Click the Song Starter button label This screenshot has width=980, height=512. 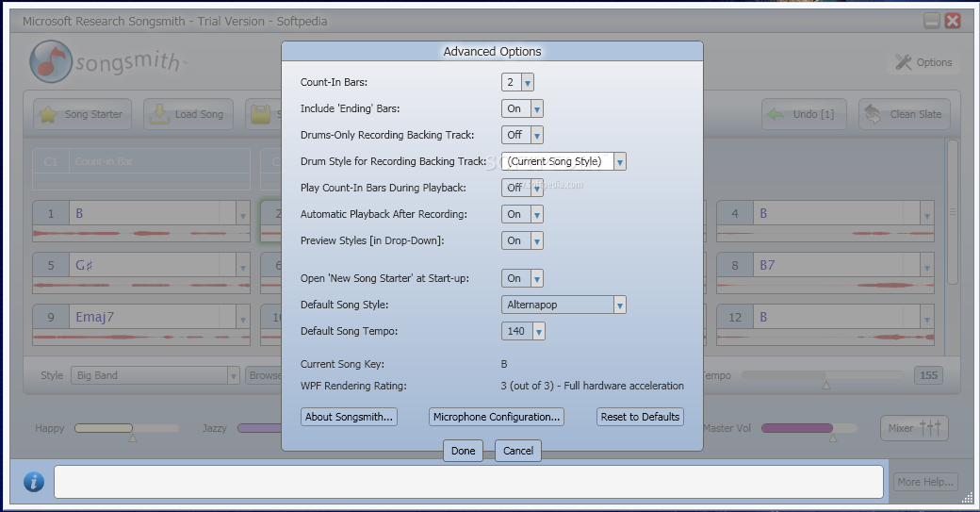point(93,114)
